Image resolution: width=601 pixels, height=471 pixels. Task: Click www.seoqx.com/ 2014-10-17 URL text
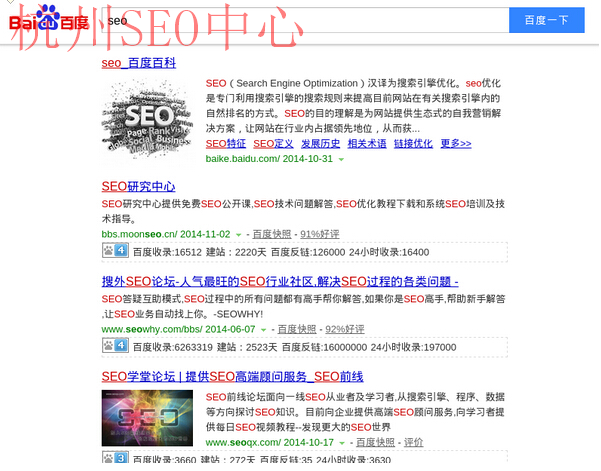pos(270,443)
